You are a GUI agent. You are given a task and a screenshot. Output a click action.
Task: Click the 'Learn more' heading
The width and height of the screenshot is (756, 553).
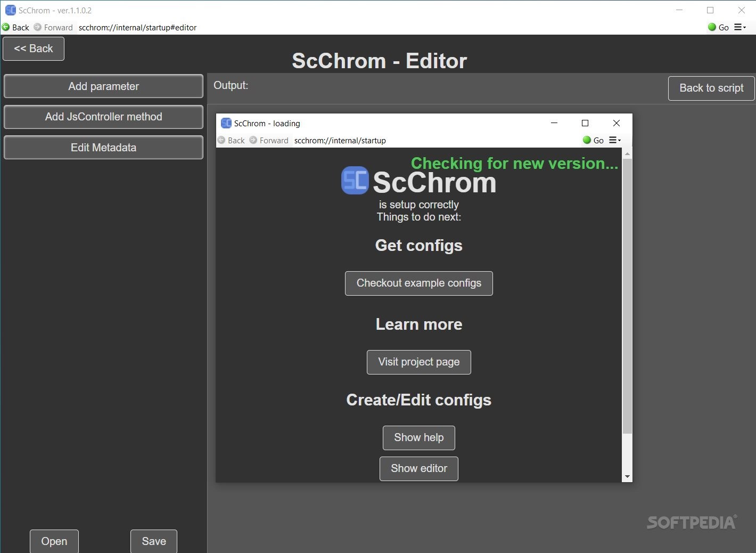click(x=419, y=324)
